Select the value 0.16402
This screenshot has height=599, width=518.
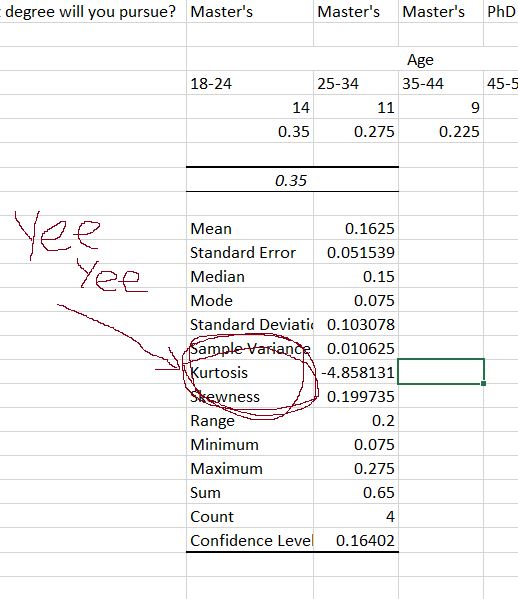click(356, 540)
